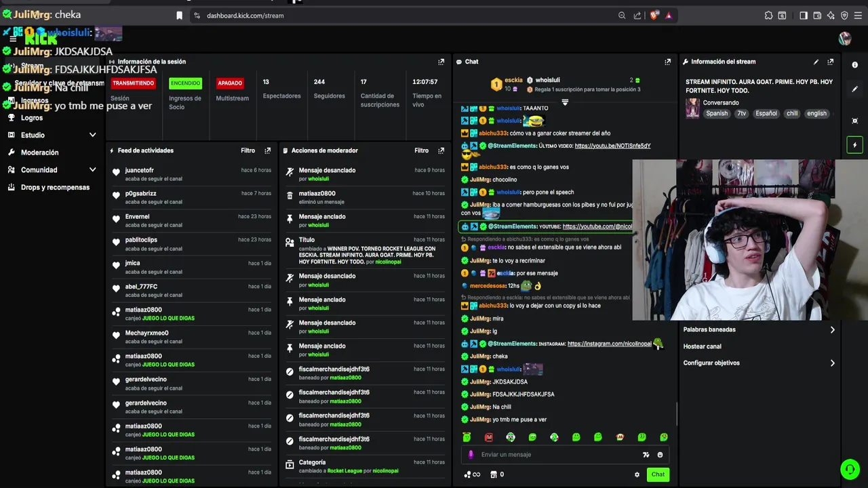The height and width of the screenshot is (488, 868).
Task: Edit stream info with pencil icon
Action: 816,62
